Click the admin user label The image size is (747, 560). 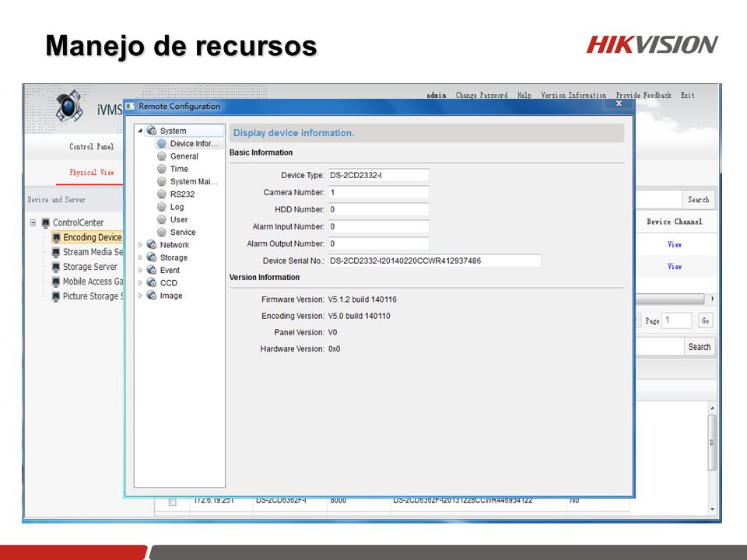coord(437,95)
